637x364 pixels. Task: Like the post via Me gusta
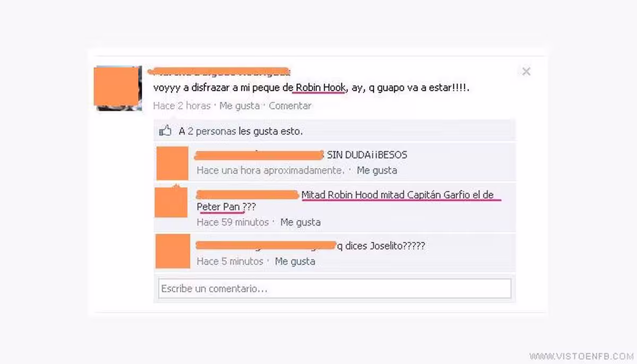239,106
